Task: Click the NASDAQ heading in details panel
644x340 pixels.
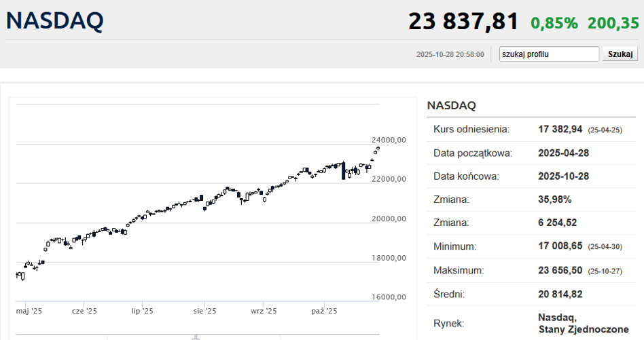Action: point(452,106)
